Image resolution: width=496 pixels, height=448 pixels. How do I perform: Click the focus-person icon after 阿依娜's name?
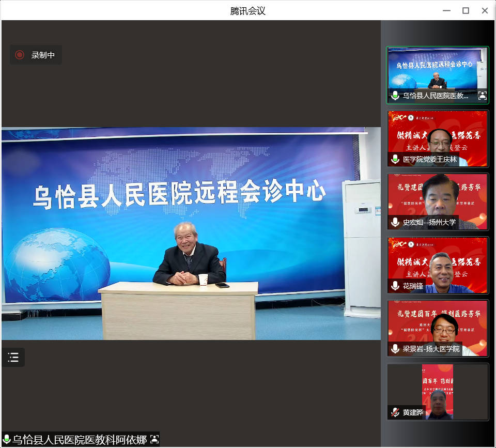point(154,439)
